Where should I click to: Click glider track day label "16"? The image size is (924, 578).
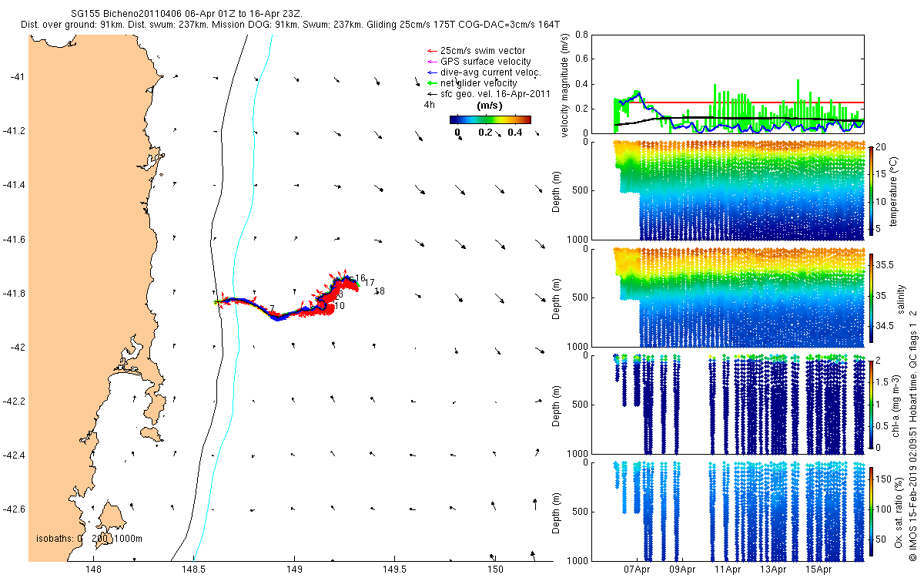[360, 278]
